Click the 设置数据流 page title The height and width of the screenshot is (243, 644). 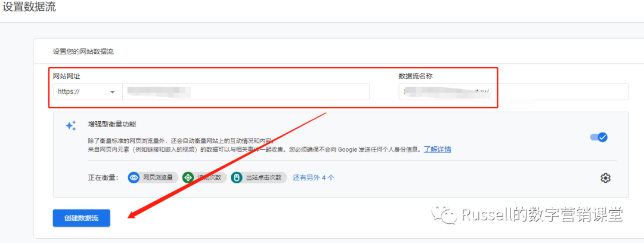(30, 8)
